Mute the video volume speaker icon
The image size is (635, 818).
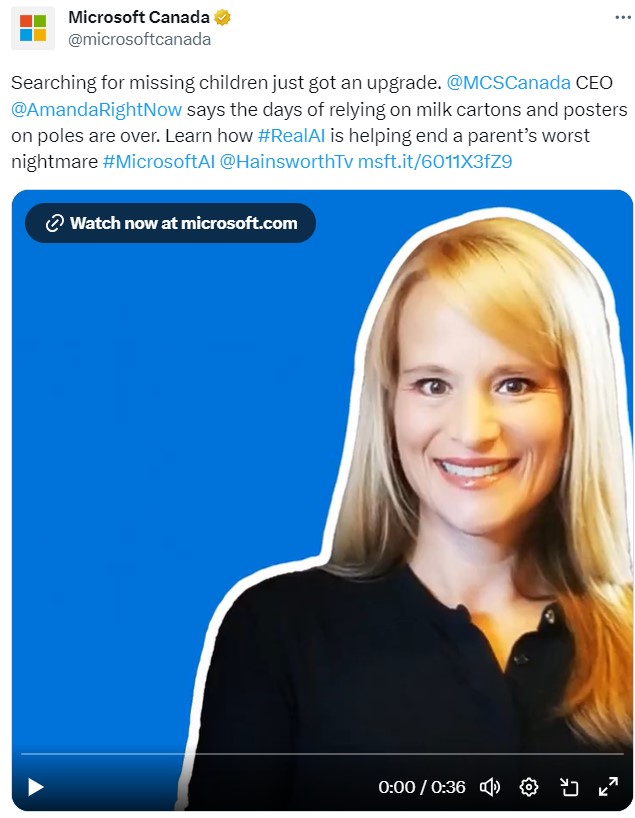(x=489, y=787)
